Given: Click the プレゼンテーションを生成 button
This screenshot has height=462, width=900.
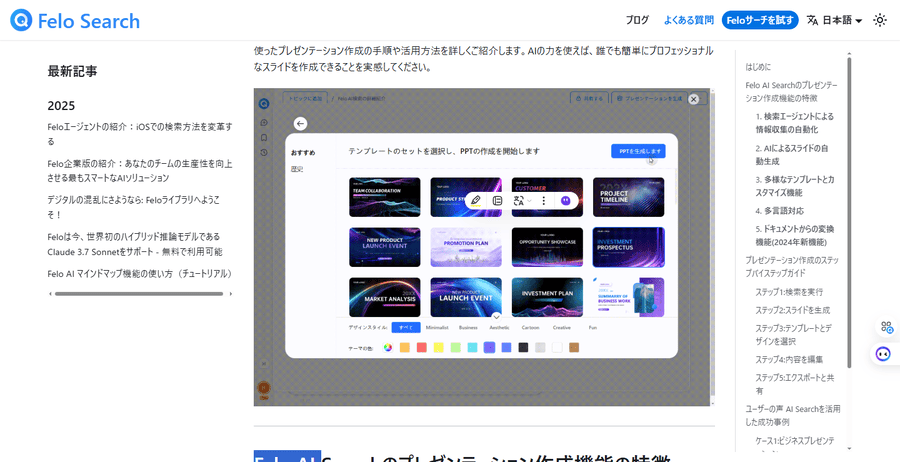Looking at the screenshot, I should click(x=649, y=98).
